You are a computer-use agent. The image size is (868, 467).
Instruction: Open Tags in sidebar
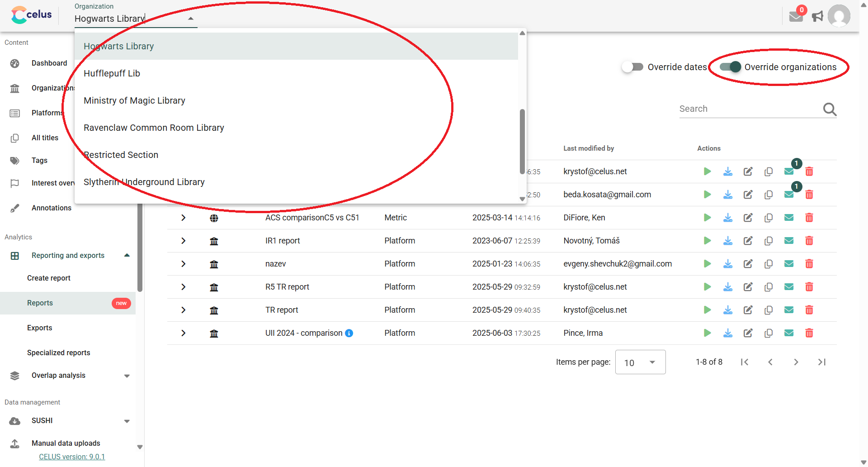coord(39,161)
